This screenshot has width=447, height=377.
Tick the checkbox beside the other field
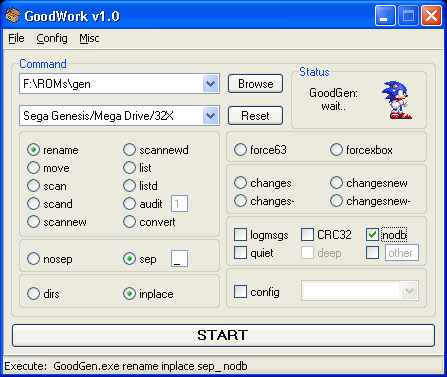click(x=372, y=253)
